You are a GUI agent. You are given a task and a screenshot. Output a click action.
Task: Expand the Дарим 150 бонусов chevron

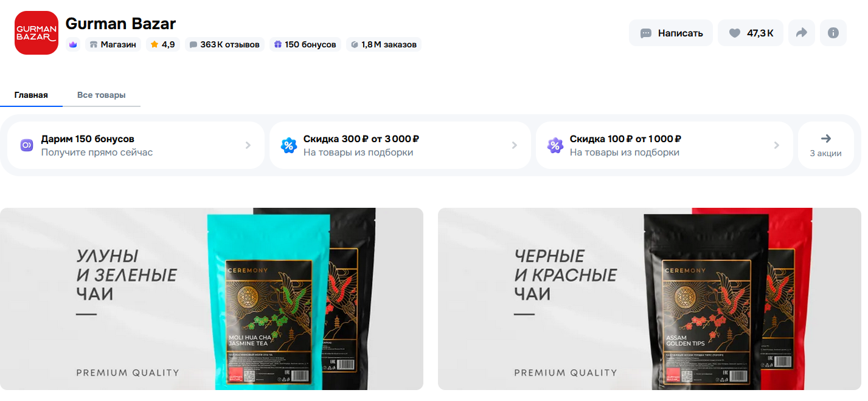(248, 145)
